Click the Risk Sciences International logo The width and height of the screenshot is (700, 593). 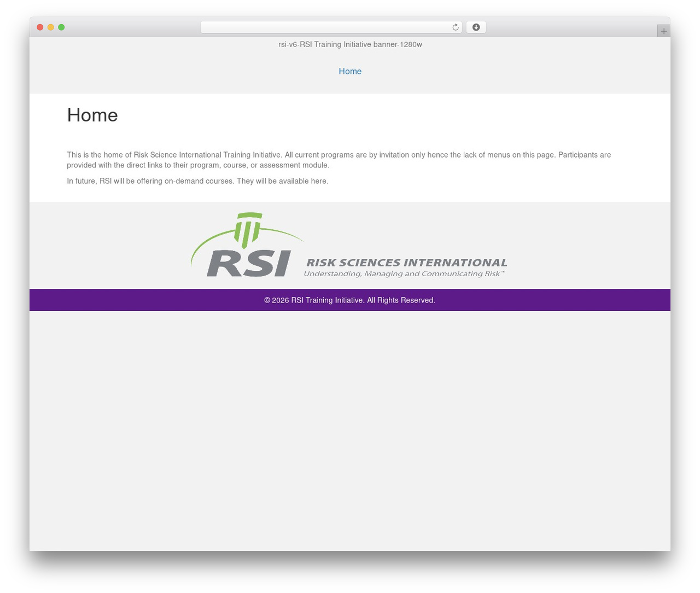[x=349, y=245]
